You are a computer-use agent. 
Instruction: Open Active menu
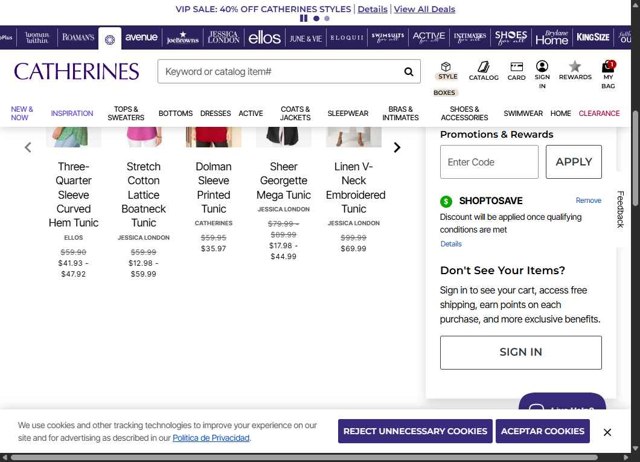coord(251,113)
